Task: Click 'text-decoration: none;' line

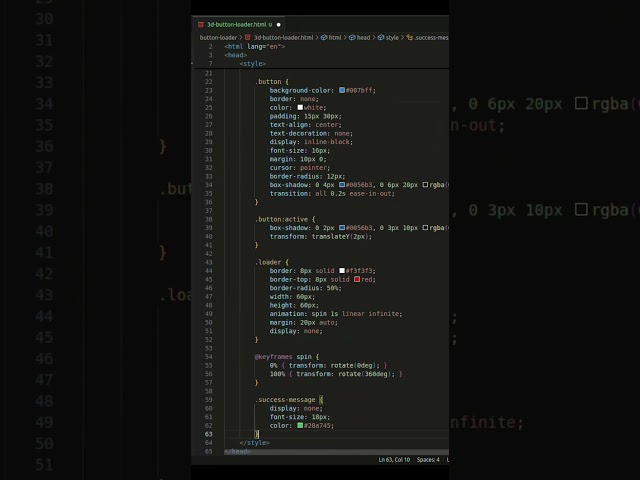Action: click(311, 133)
